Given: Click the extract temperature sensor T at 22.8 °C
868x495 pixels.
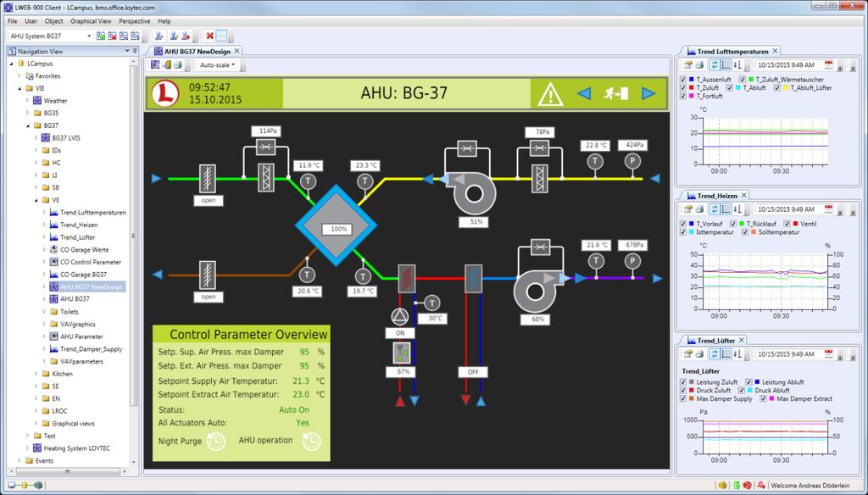Looking at the screenshot, I should click(595, 161).
